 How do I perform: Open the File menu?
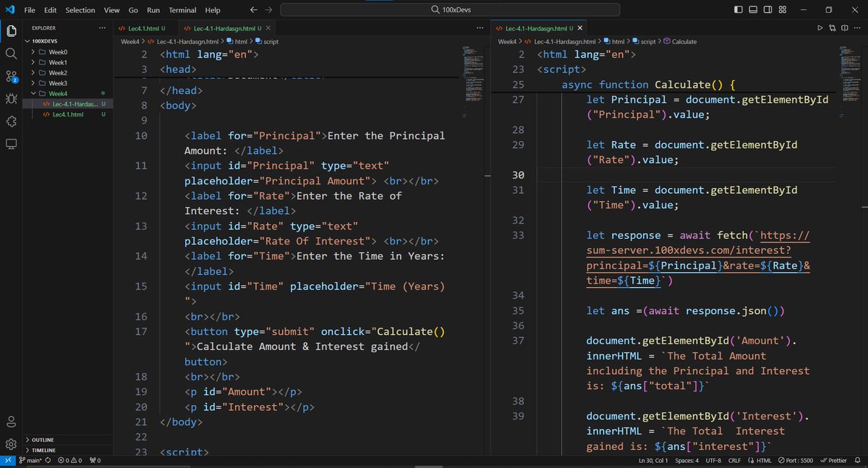pos(30,10)
